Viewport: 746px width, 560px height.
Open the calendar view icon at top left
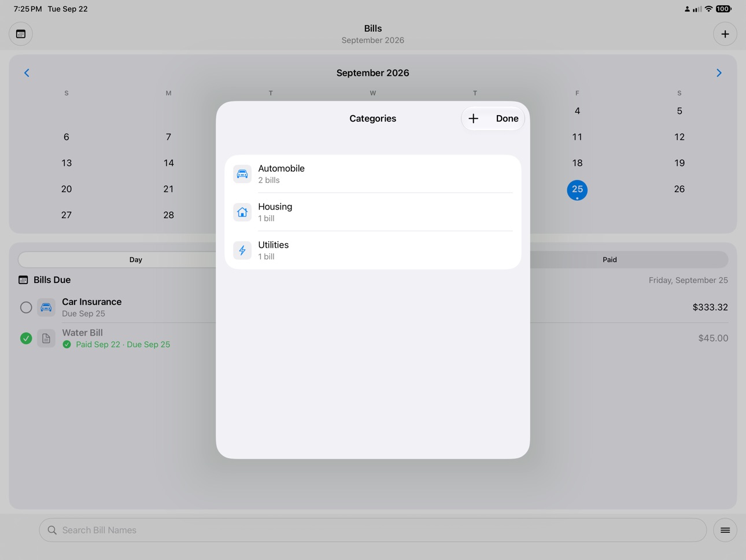(x=21, y=34)
